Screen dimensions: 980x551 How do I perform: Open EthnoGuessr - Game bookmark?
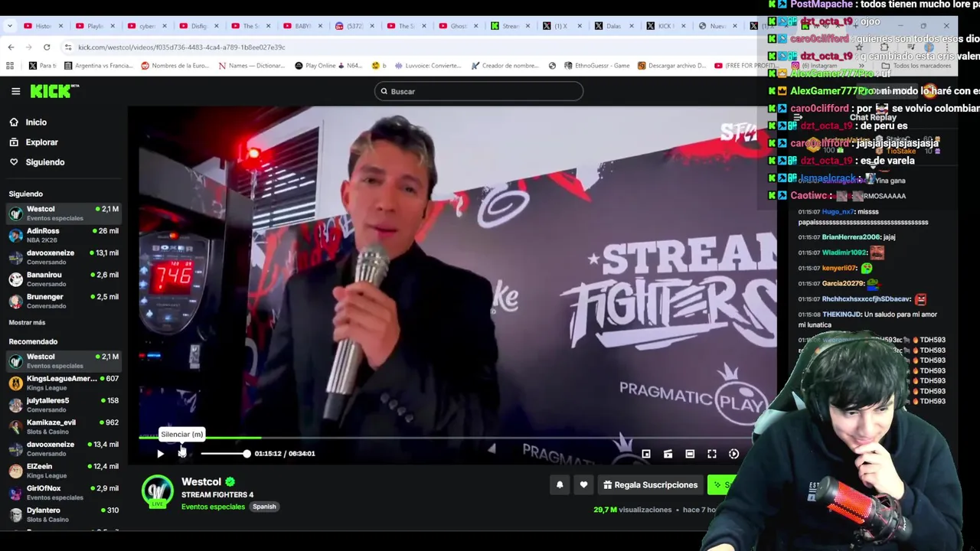click(x=596, y=66)
